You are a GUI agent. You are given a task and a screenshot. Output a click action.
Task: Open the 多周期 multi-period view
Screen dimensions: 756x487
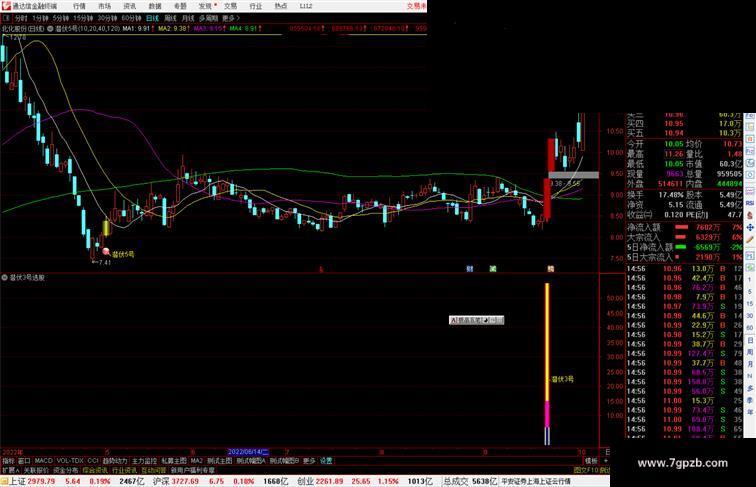click(208, 18)
